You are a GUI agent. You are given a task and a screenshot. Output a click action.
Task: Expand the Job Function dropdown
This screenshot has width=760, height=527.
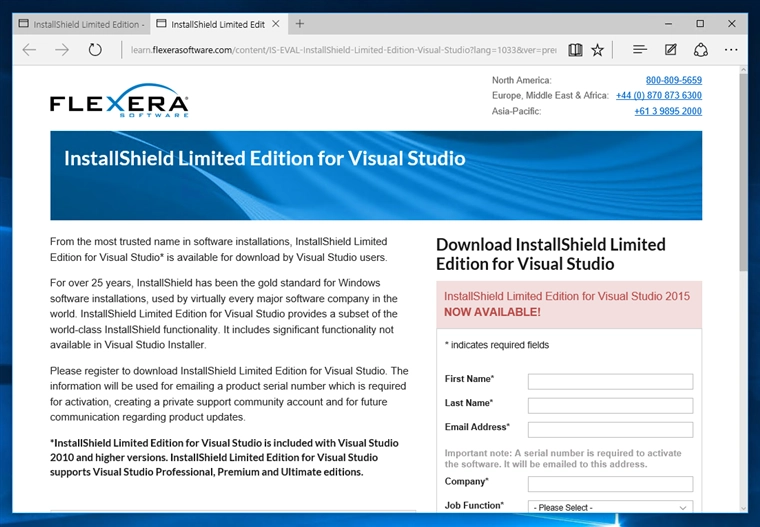coord(610,507)
